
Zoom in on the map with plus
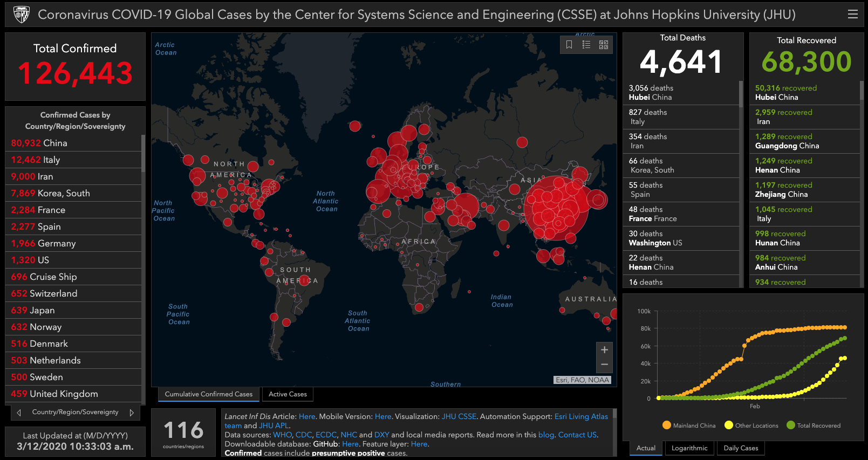click(x=604, y=349)
